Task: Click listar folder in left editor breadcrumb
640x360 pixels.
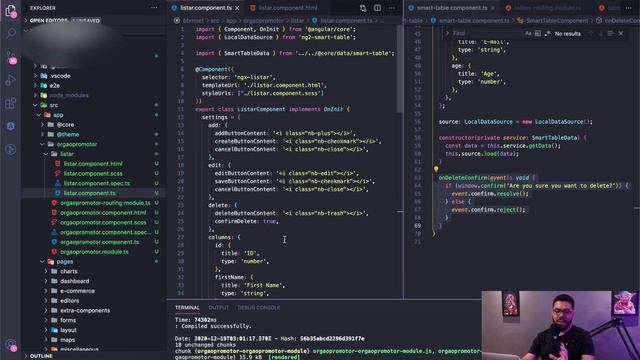Action: [x=297, y=21]
